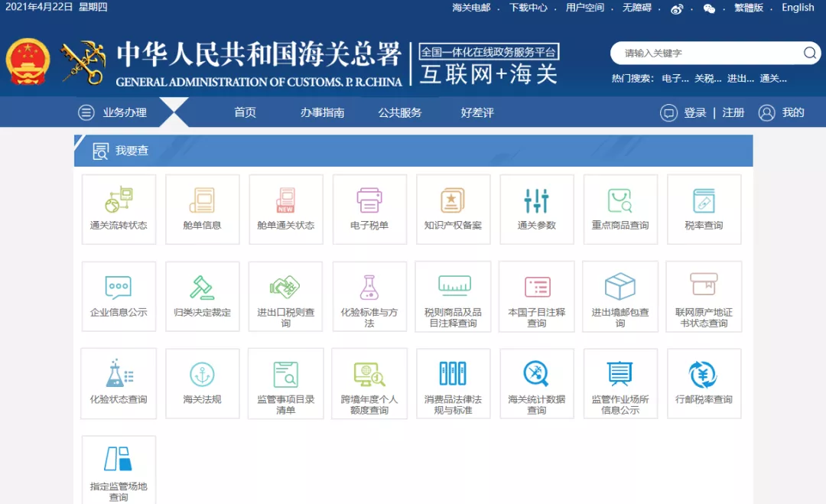This screenshot has height=504, width=826.
Task: Click the 电子税单 printer icon
Action: pos(369,200)
